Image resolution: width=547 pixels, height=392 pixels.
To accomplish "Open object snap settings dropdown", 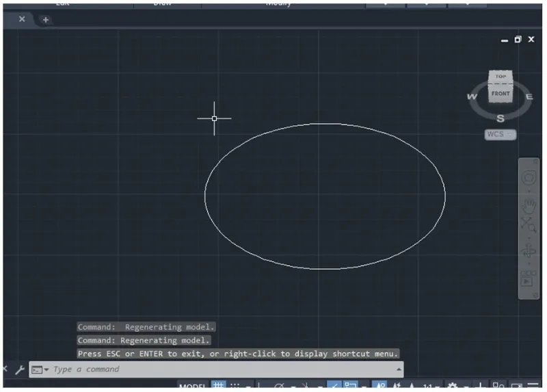I will (364, 387).
